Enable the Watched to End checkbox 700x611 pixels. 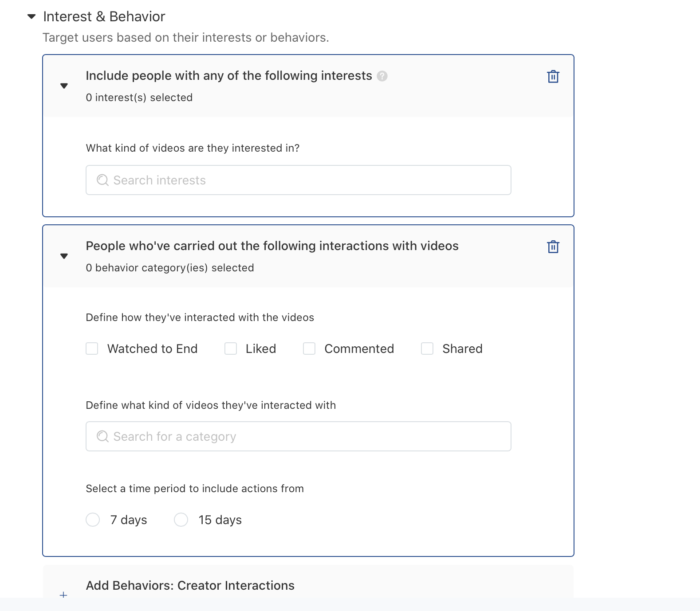(x=92, y=349)
